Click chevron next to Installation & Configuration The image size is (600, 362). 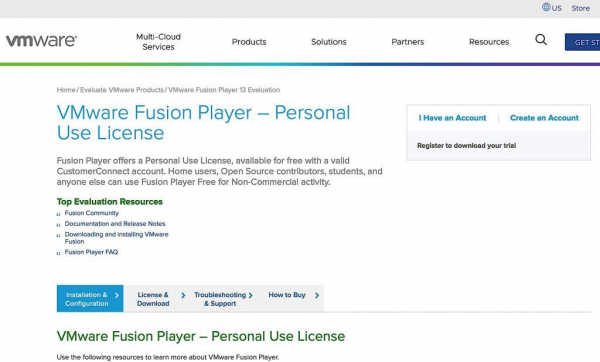(x=117, y=295)
